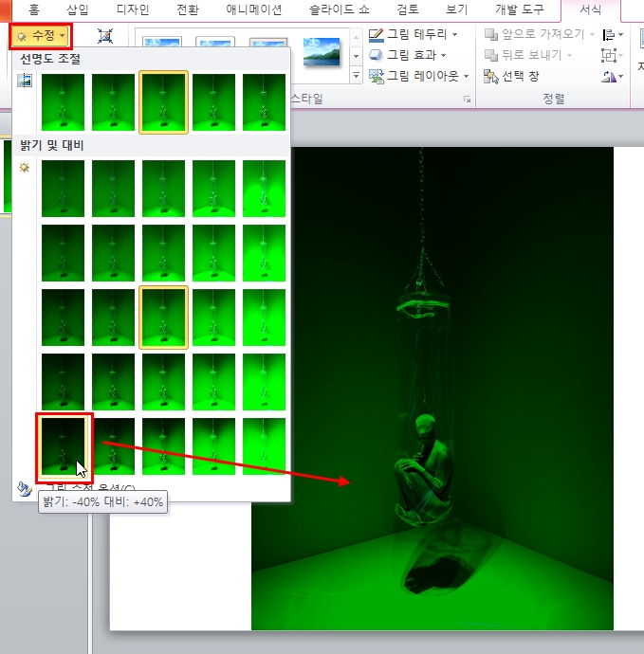The image size is (644, 654).
Task: Click the picture styles gallery up arrow
Action: click(x=356, y=38)
